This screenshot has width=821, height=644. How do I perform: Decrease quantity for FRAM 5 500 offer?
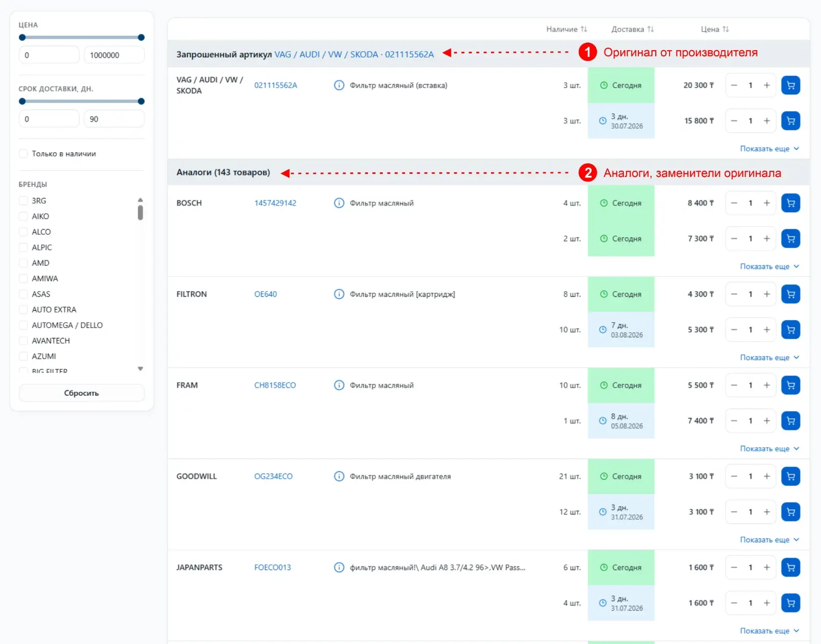point(734,385)
